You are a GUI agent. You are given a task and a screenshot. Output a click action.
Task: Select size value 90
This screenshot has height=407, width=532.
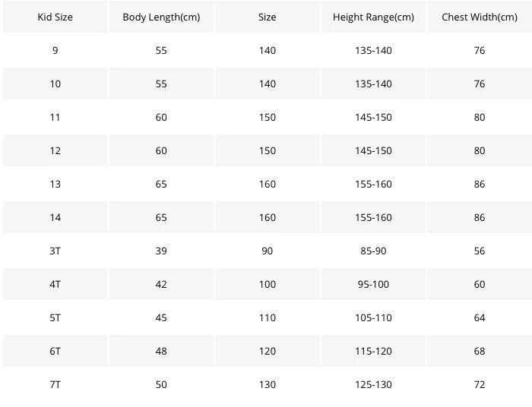(x=267, y=251)
